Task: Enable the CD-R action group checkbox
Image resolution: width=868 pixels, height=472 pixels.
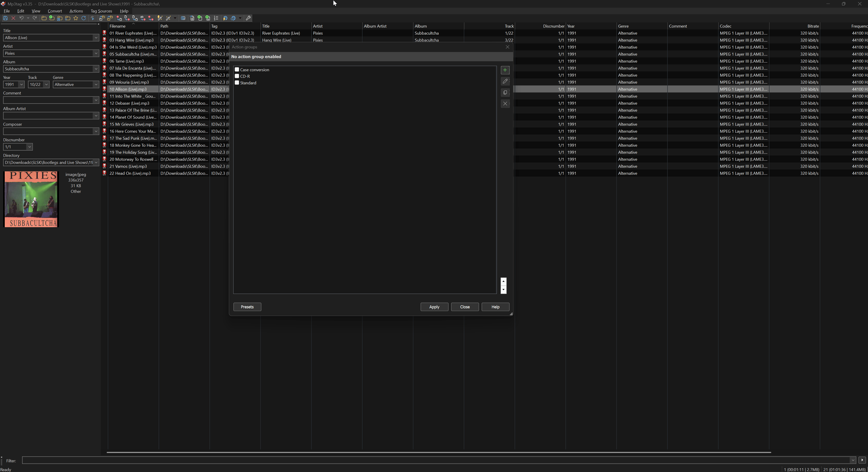Action: [x=237, y=76]
